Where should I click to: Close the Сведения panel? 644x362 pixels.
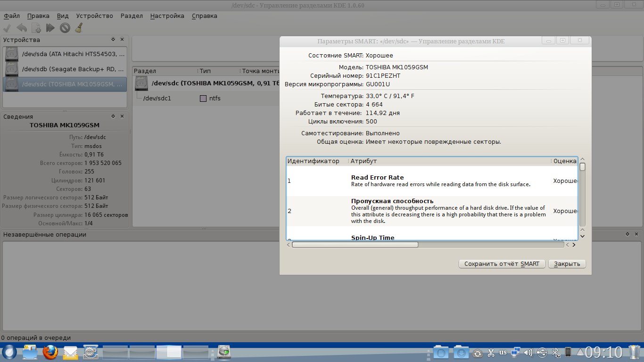[x=122, y=116]
